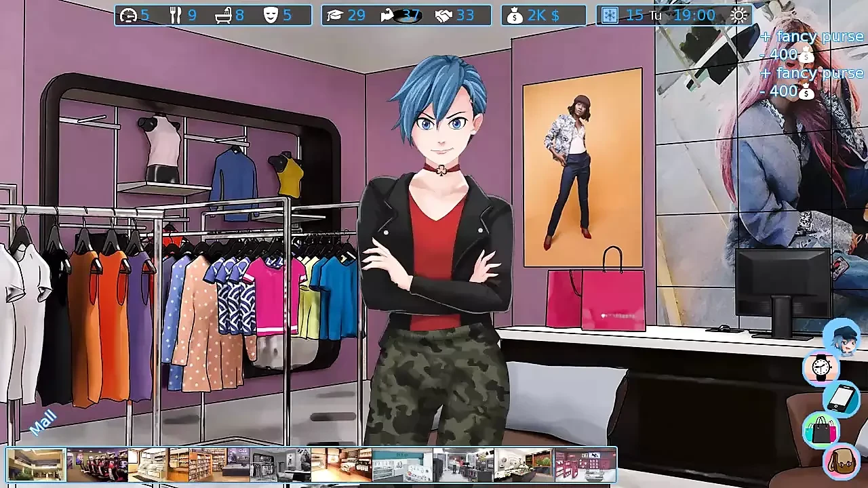Click the sun daytime icon
The height and width of the screenshot is (488, 868).
pyautogui.click(x=738, y=15)
